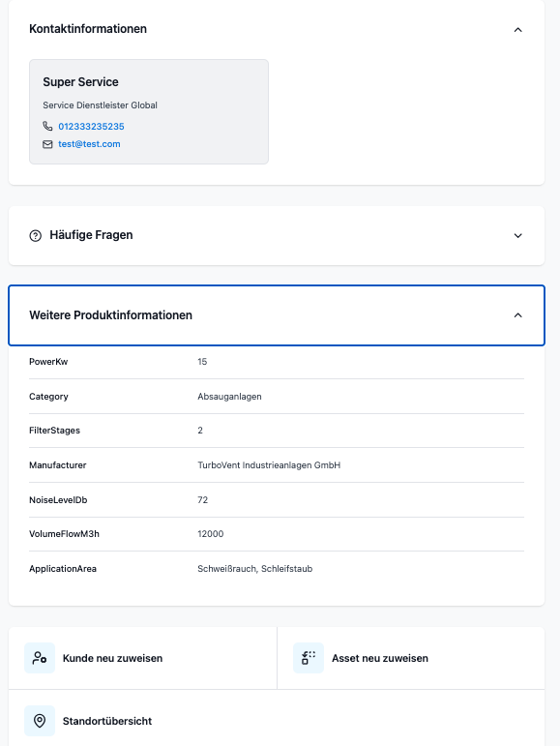Click Service Dienstleister Global text
Screen dimensions: 560x746
pyautogui.click(x=100, y=105)
